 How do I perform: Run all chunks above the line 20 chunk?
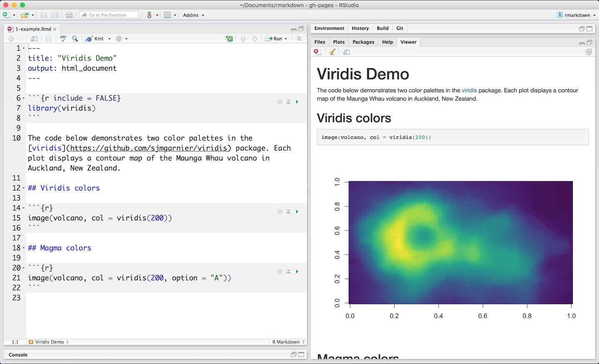(x=288, y=272)
